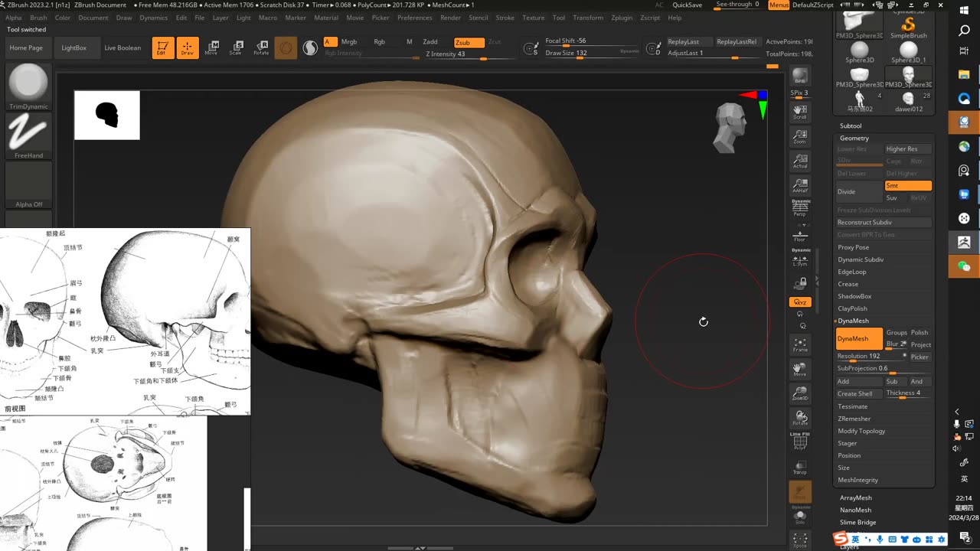Click the Frame view icon

click(800, 344)
